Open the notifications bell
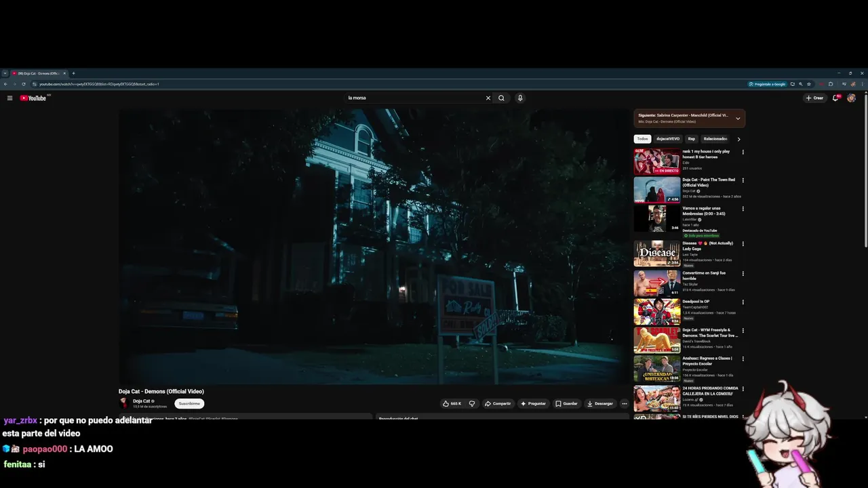Screen dimensions: 868x488 point(836,98)
